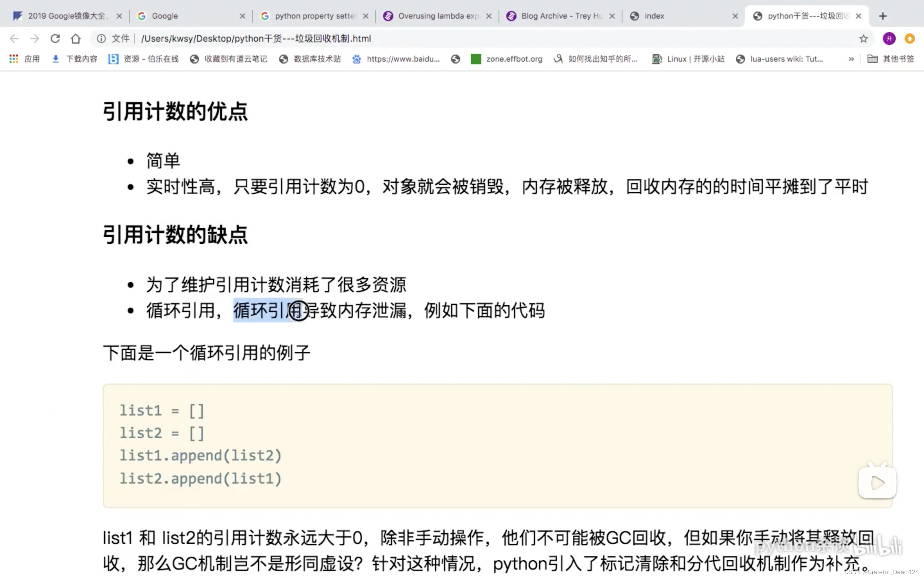Click the text 下面是一个循环引用的例子

207,353
